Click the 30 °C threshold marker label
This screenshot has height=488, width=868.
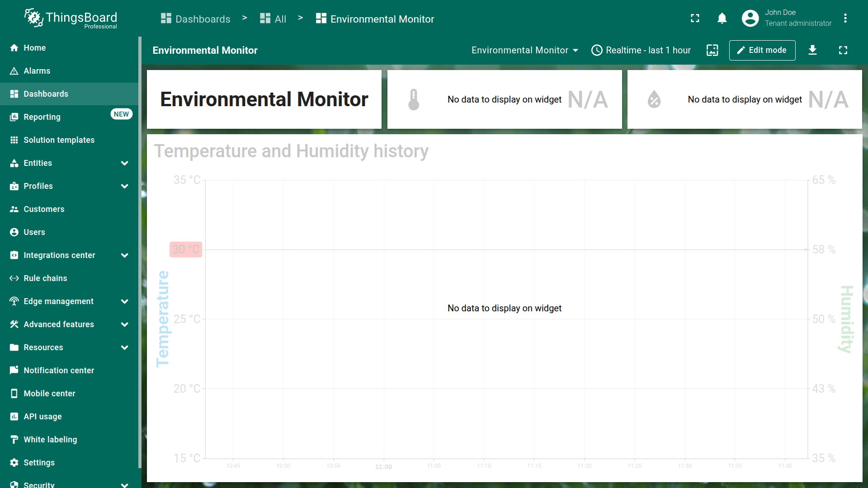(x=185, y=249)
